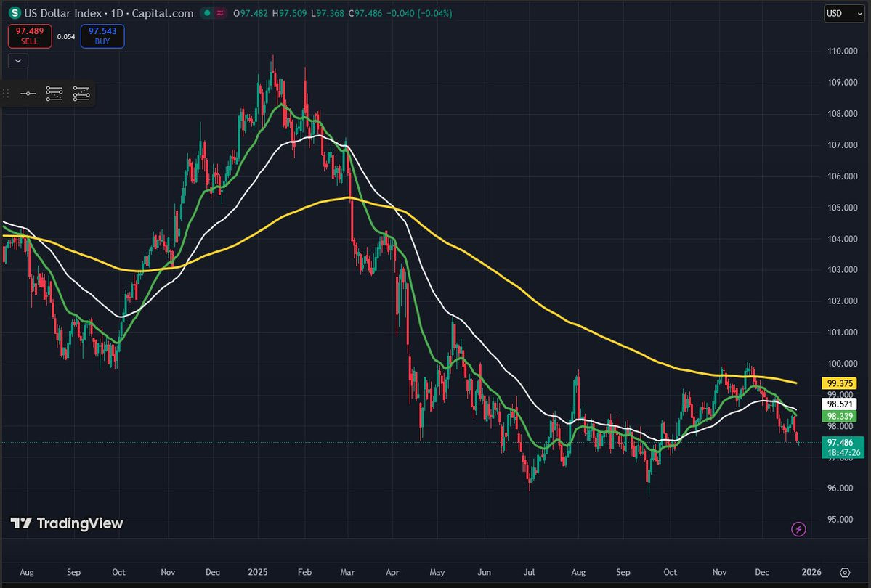Viewport: 871px width, 588px height.
Task: Click the Low value L97.368
Action: [327, 13]
